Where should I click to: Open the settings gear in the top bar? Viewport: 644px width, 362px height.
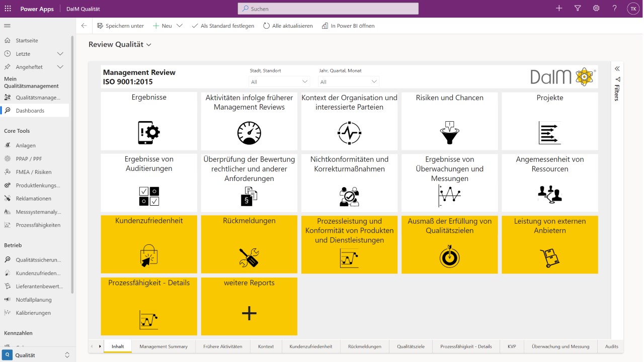pos(596,9)
